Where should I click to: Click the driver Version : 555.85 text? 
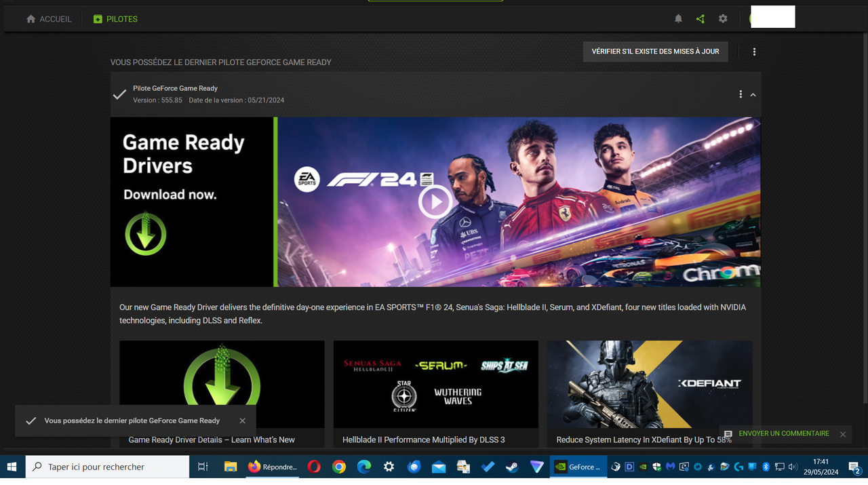[x=157, y=100]
